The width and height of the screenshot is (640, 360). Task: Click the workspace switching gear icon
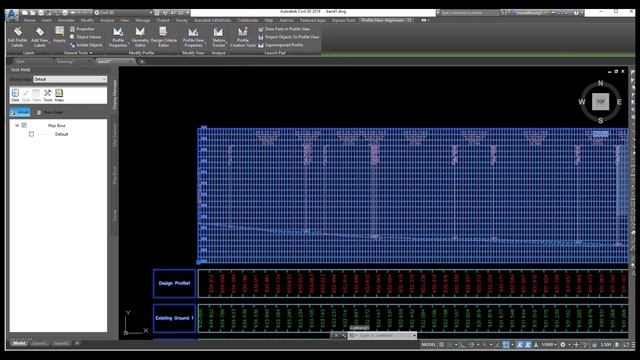(563, 345)
